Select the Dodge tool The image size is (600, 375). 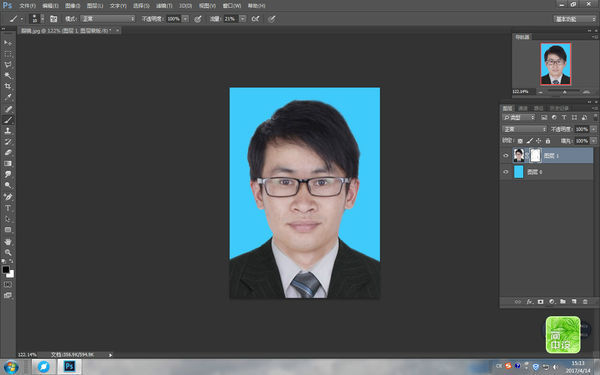tap(8, 185)
